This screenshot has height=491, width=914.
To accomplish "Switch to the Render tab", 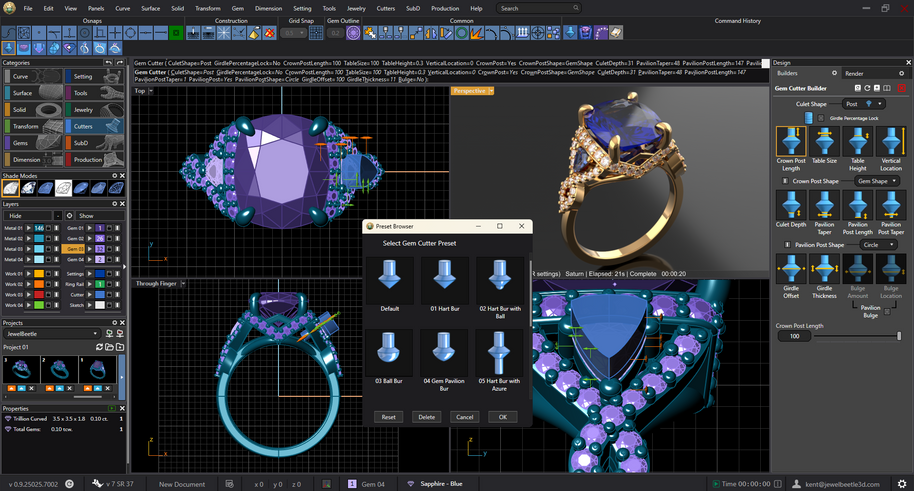I will click(854, 73).
